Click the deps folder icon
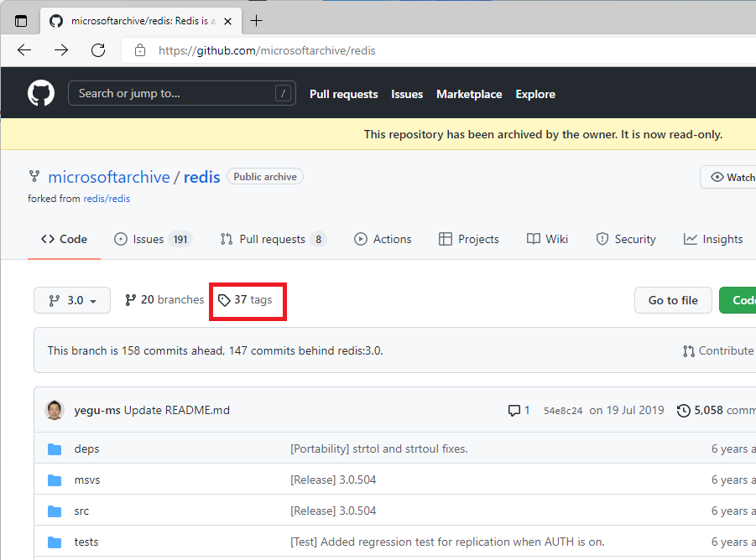This screenshot has width=756, height=560. click(55, 449)
